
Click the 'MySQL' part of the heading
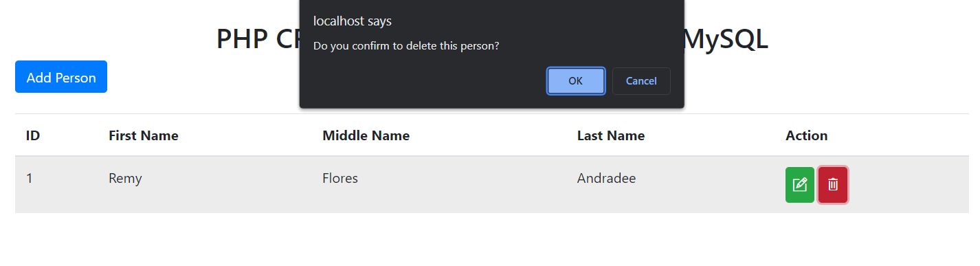[x=726, y=39]
